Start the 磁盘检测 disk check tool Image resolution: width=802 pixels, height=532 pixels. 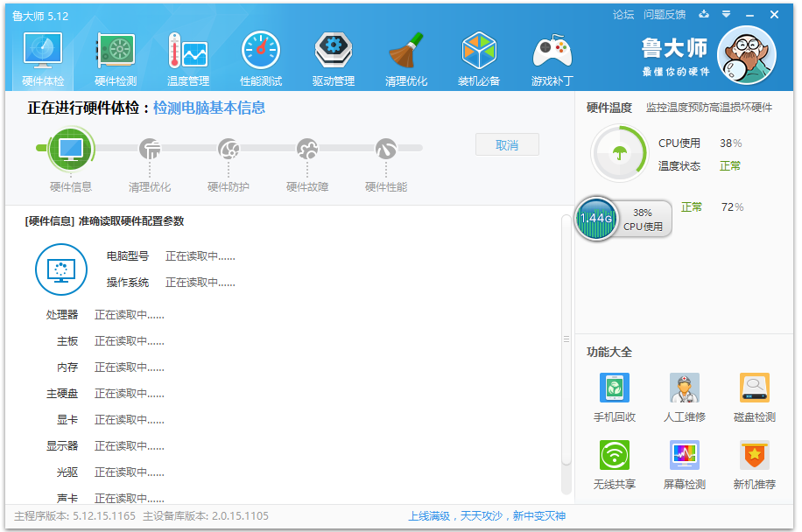755,397
